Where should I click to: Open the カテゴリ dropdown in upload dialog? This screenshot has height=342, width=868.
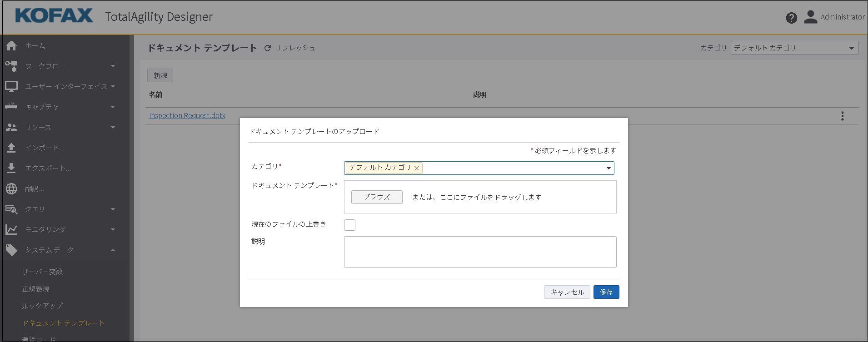coord(609,168)
